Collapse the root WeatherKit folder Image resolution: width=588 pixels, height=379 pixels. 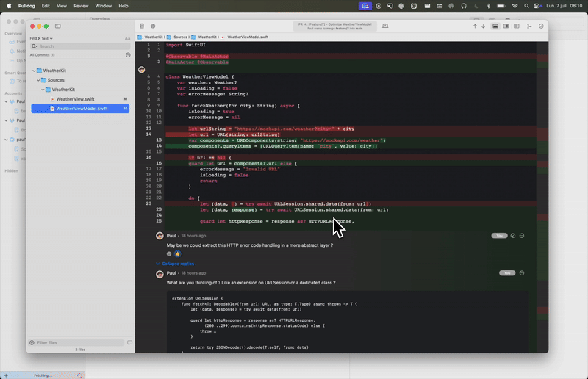(x=34, y=71)
